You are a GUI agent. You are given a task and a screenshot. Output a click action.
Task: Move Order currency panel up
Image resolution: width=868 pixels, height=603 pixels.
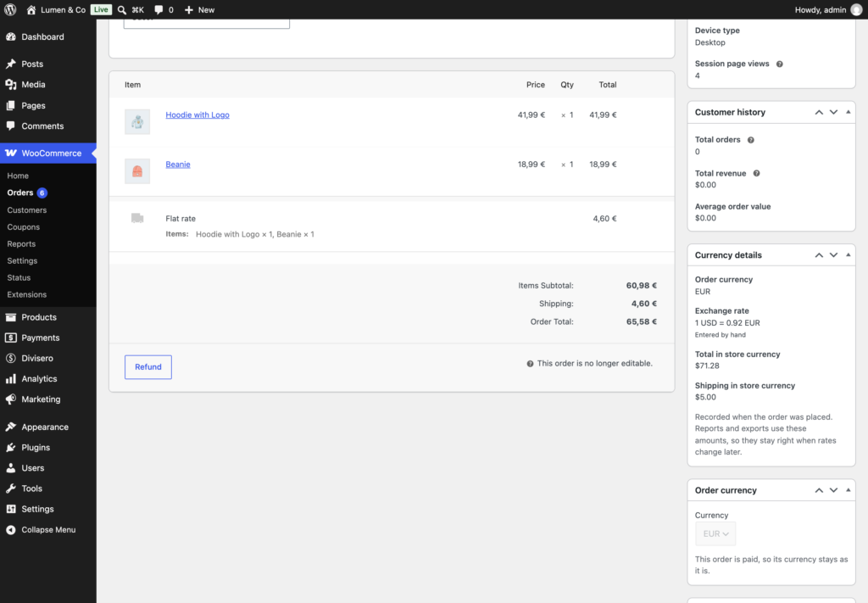[x=819, y=490]
